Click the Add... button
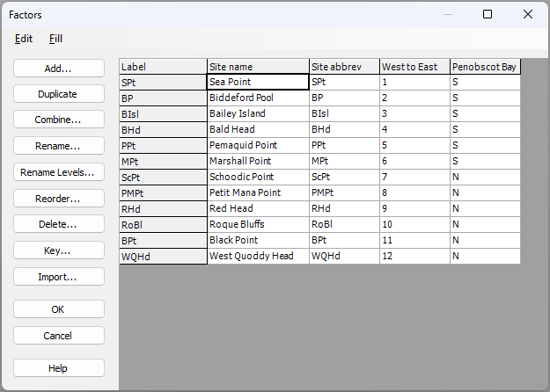 pyautogui.click(x=58, y=69)
